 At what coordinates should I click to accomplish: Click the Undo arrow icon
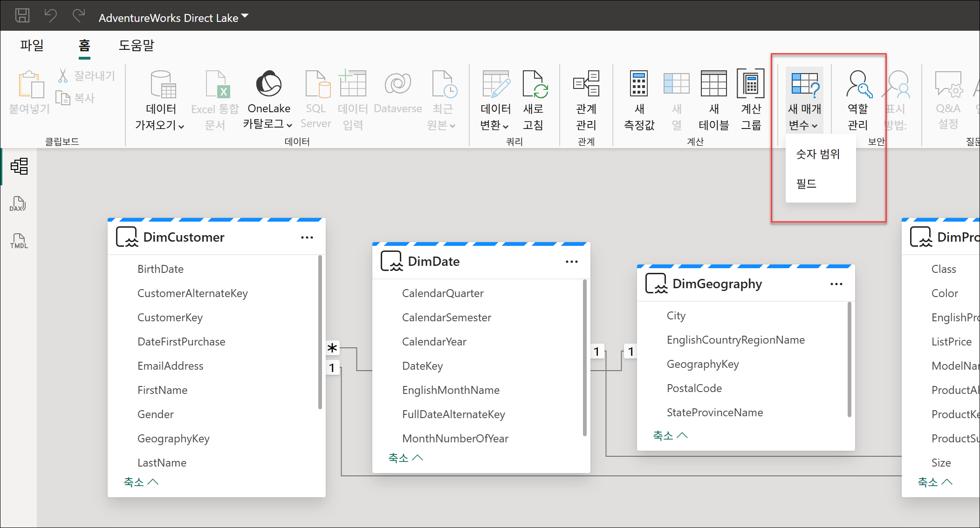click(x=50, y=16)
